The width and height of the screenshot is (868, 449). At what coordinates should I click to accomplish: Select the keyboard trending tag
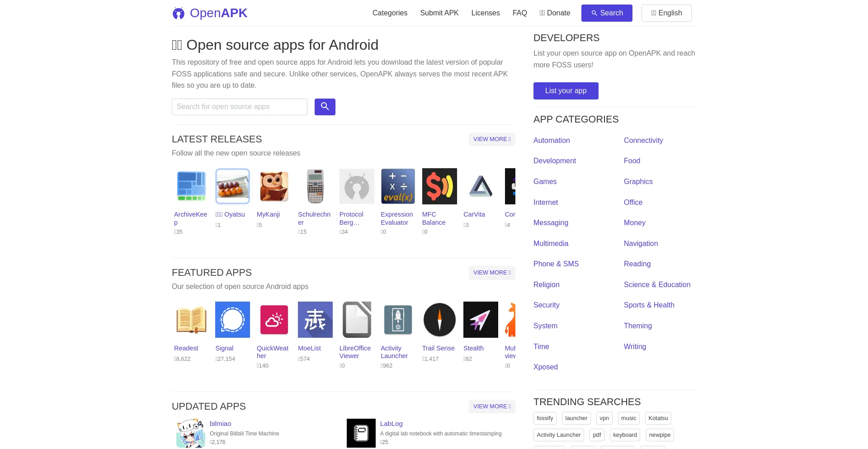[625, 435]
